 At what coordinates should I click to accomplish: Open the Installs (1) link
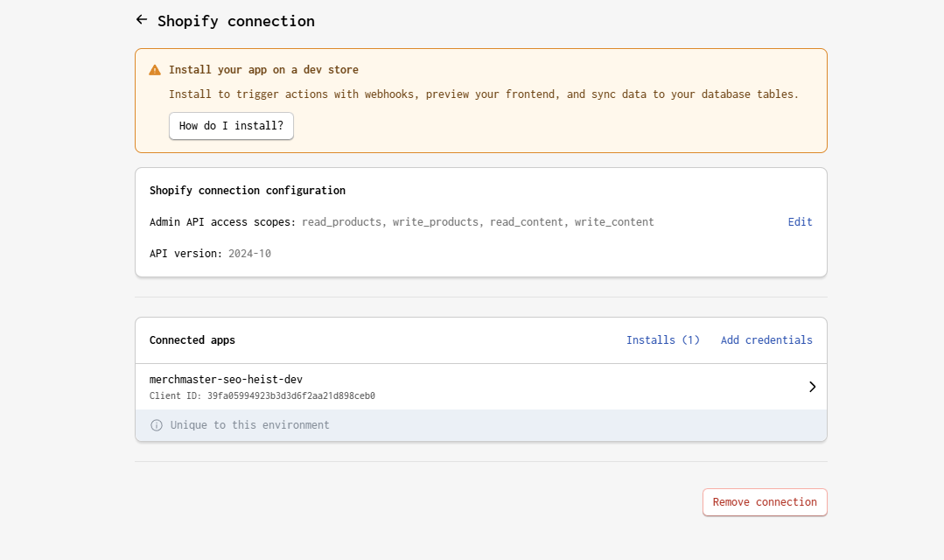point(662,340)
